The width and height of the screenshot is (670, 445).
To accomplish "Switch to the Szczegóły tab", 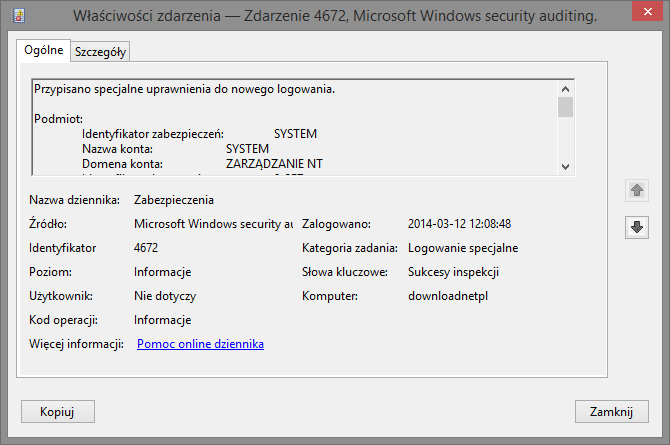I will click(100, 52).
